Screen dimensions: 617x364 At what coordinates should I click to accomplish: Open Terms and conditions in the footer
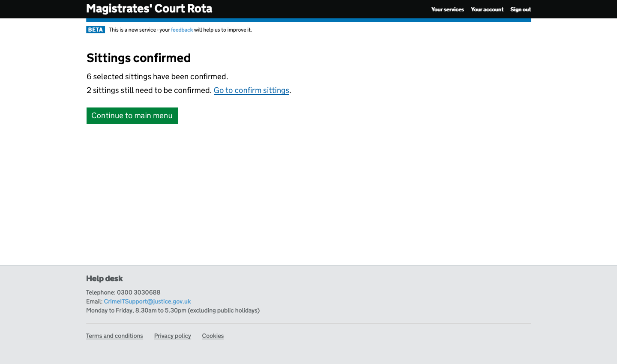[114, 336]
